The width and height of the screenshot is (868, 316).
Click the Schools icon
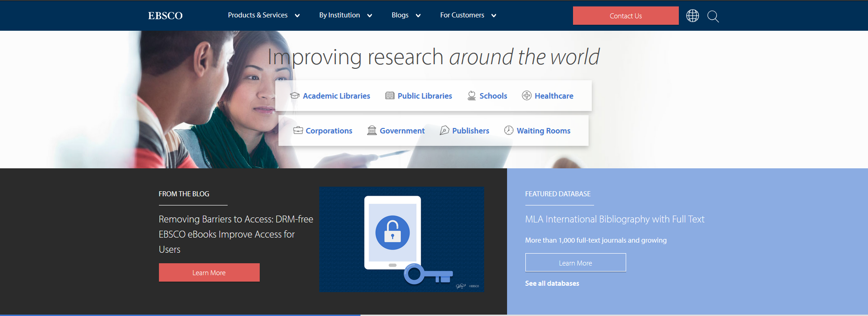[x=472, y=95]
